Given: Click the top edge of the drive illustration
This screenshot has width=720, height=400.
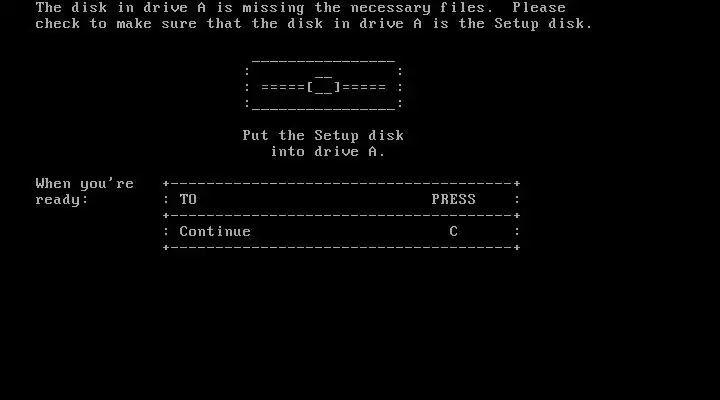Looking at the screenshot, I should [323, 61].
